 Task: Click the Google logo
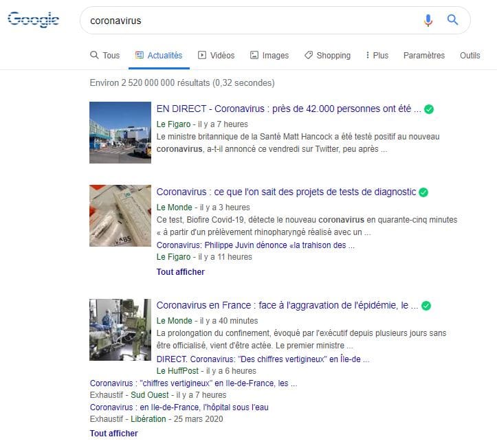[33, 20]
